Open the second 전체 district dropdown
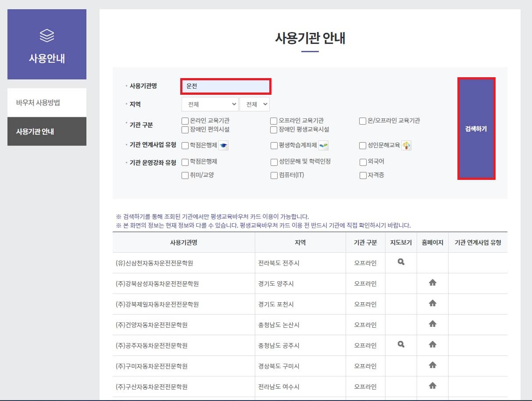This screenshot has width=532, height=401. [x=254, y=104]
